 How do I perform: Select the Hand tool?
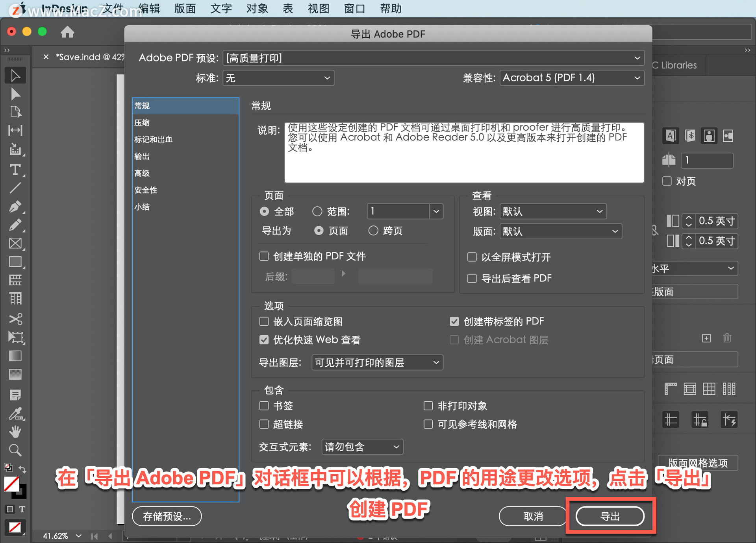(15, 432)
